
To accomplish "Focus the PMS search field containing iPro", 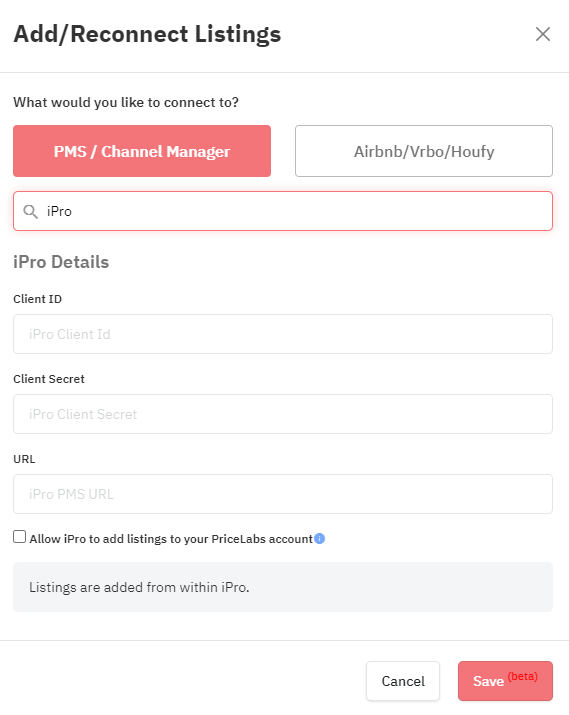I will click(283, 211).
